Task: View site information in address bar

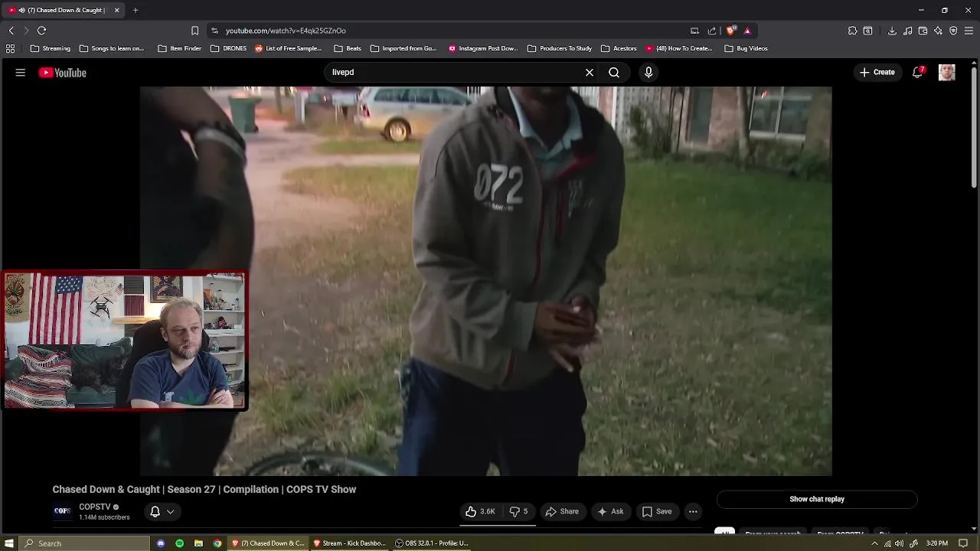Action: (x=214, y=31)
